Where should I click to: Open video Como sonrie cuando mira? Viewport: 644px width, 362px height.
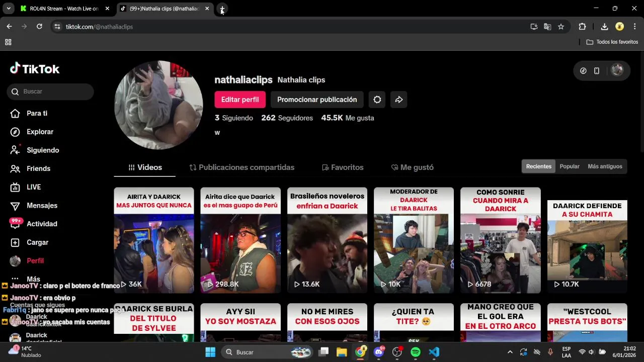click(501, 240)
